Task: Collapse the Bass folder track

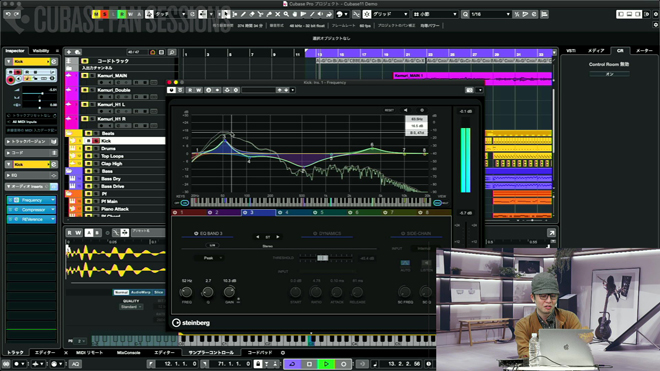Action: coord(69,171)
